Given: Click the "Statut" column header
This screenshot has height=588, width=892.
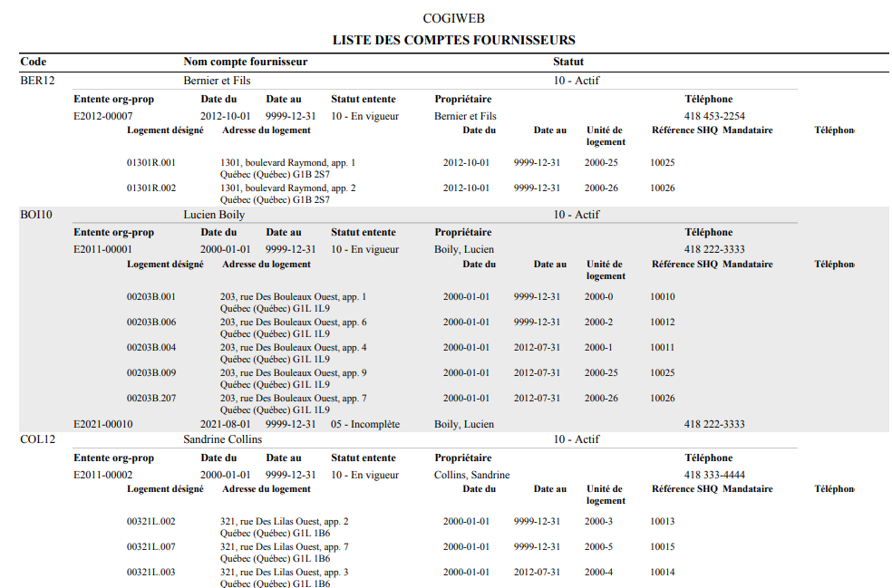Looking at the screenshot, I should (568, 62).
